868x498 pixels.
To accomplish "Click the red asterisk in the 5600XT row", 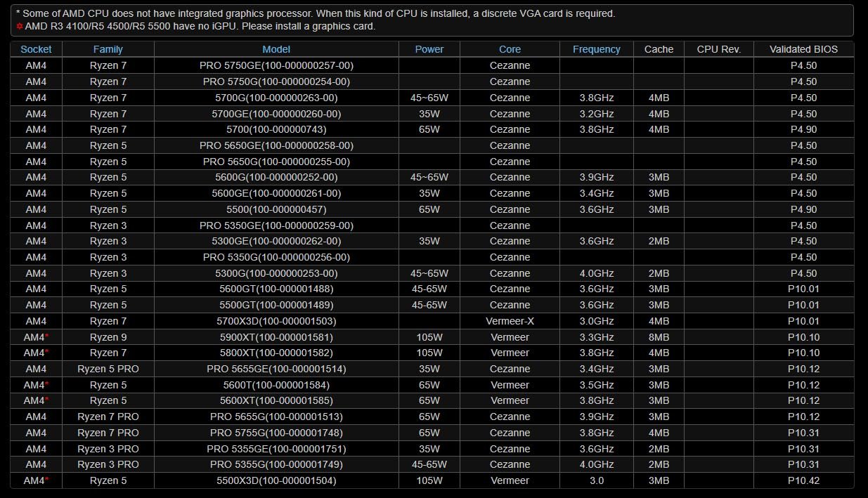I will 47,400.
